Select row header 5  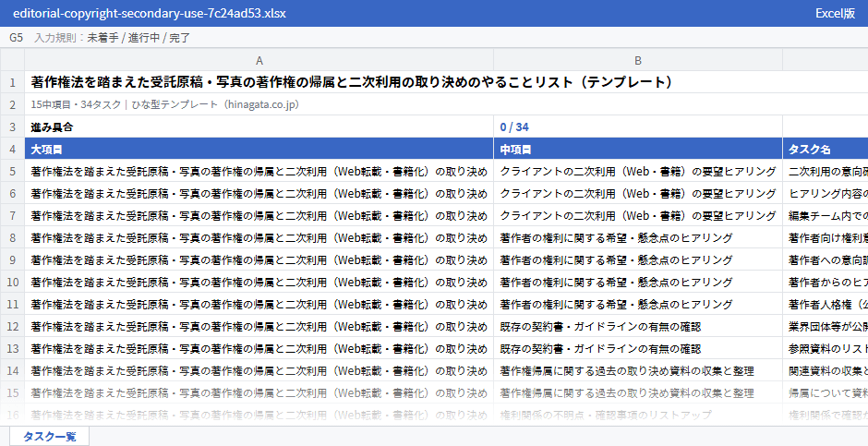click(12, 171)
